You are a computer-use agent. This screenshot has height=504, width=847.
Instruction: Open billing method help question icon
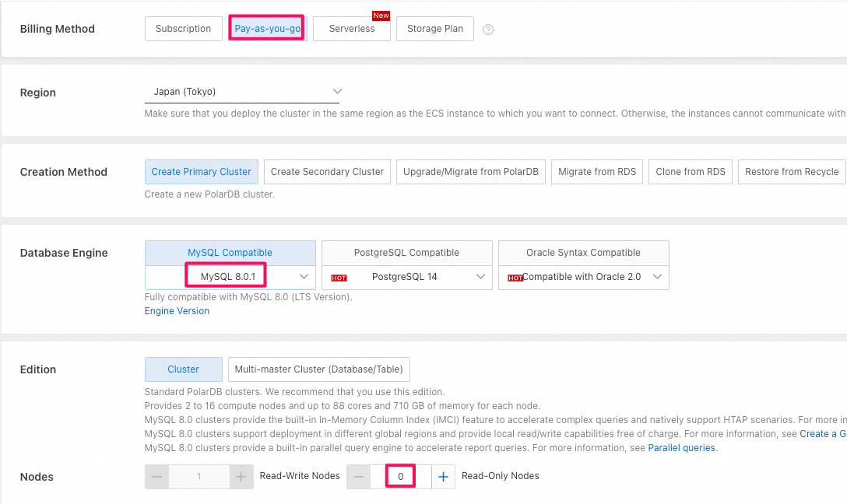pos(488,30)
